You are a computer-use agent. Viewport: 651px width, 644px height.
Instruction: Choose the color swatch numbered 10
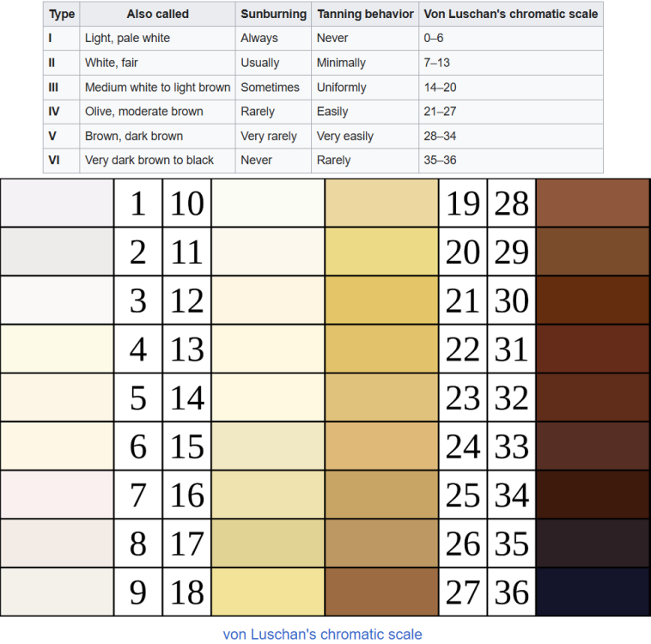point(268,203)
